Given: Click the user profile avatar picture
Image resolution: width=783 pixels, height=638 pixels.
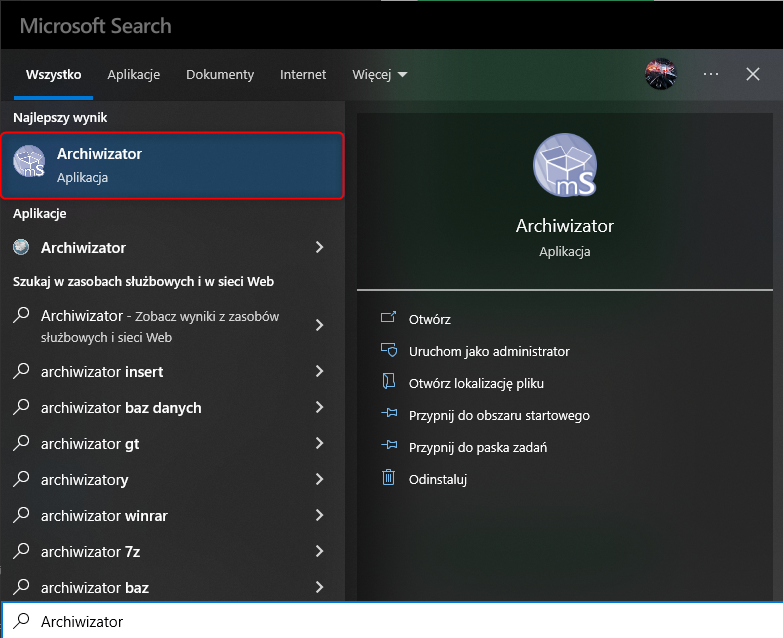Looking at the screenshot, I should coord(660,74).
